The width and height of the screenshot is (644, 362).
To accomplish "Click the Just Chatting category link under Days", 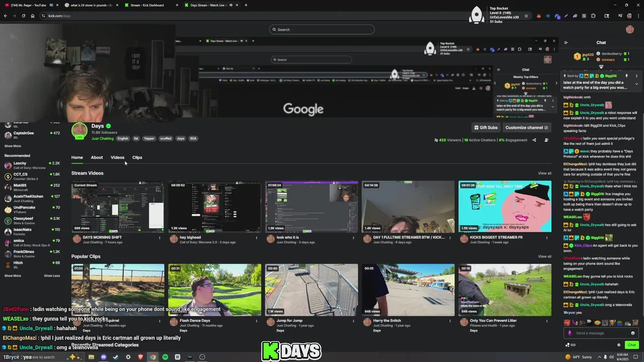I will (102, 138).
